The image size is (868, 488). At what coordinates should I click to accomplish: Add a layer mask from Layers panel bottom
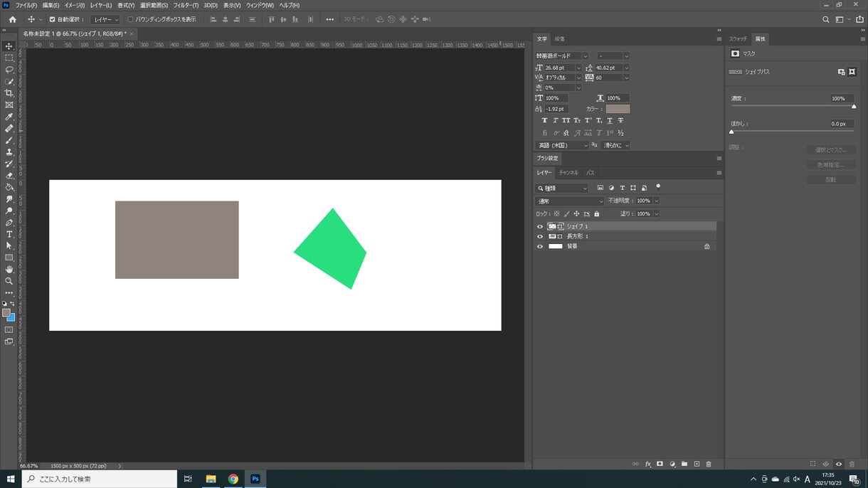pyautogui.click(x=660, y=464)
